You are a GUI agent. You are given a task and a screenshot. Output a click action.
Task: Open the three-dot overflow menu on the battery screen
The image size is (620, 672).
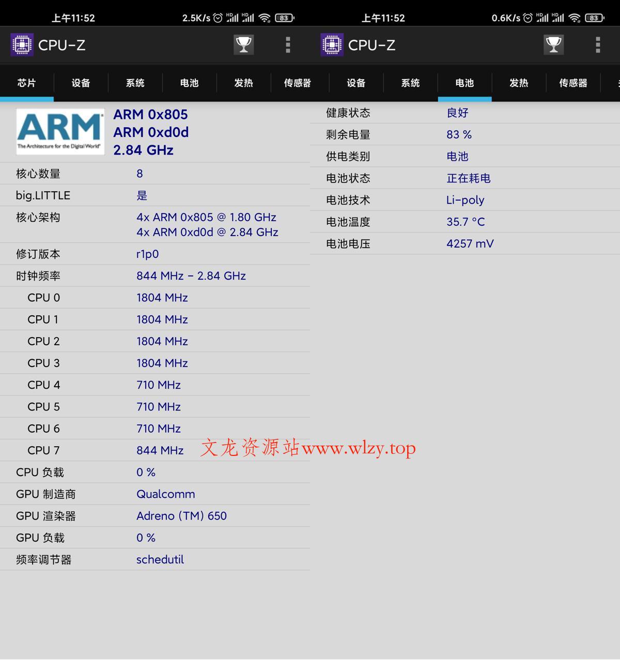click(598, 45)
